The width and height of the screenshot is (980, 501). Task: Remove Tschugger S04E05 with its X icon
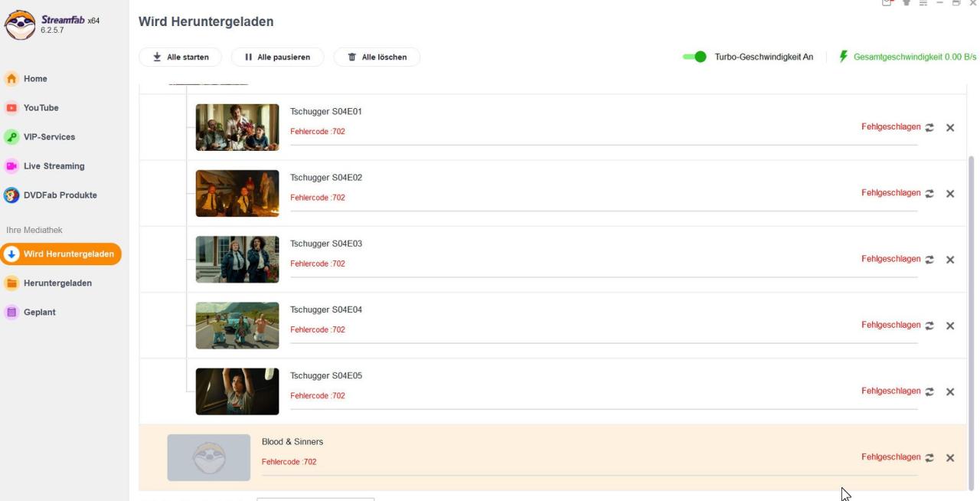tap(950, 391)
